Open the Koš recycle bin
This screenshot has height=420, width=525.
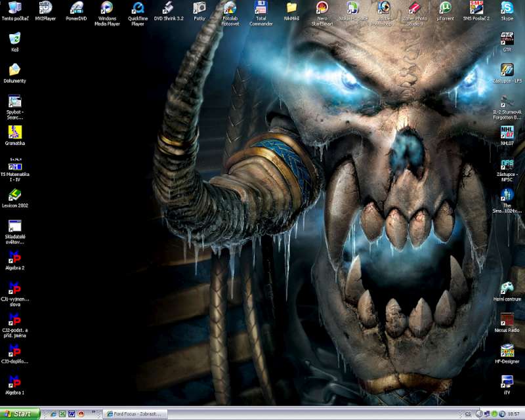[x=14, y=39]
